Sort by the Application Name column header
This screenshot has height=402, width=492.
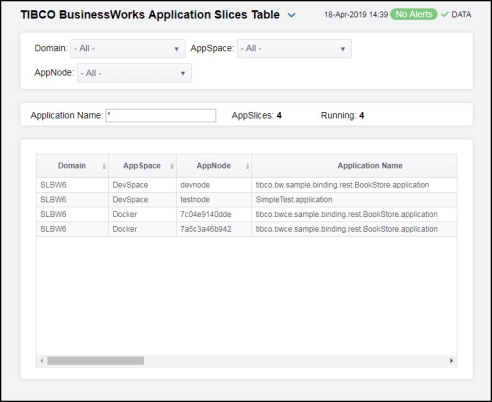point(370,166)
